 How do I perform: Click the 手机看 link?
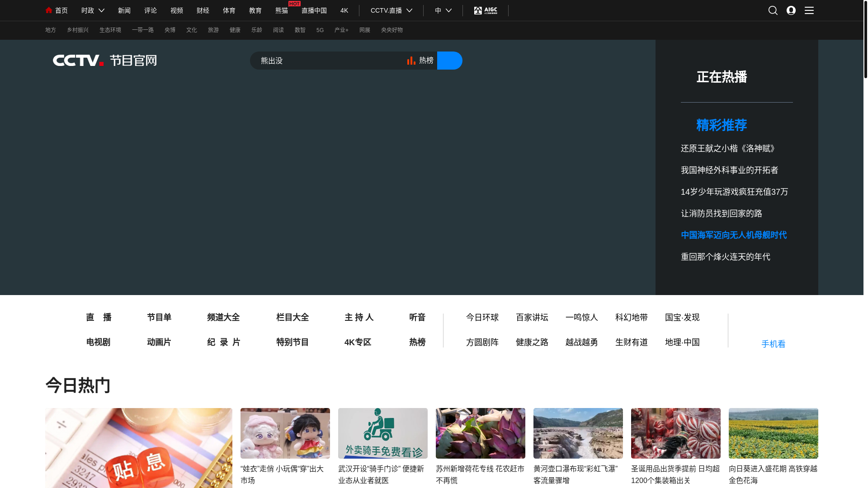pos(774,344)
